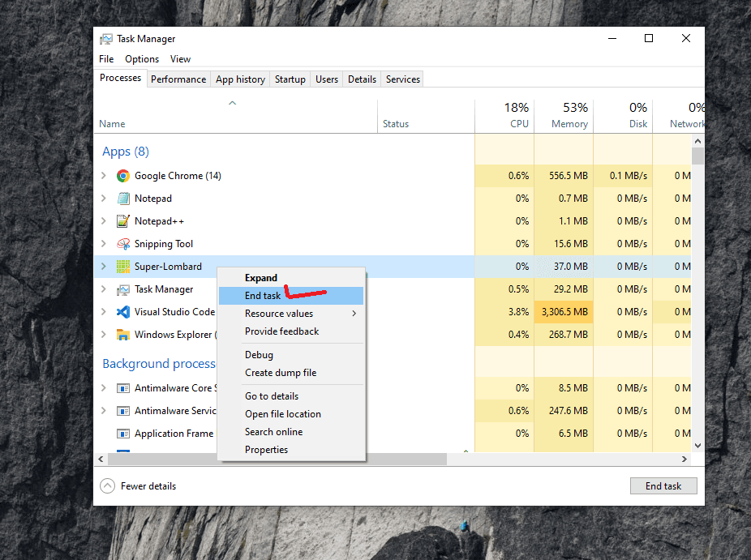Click the horizontal scrollbar left arrow
This screenshot has width=751, height=560.
101,460
